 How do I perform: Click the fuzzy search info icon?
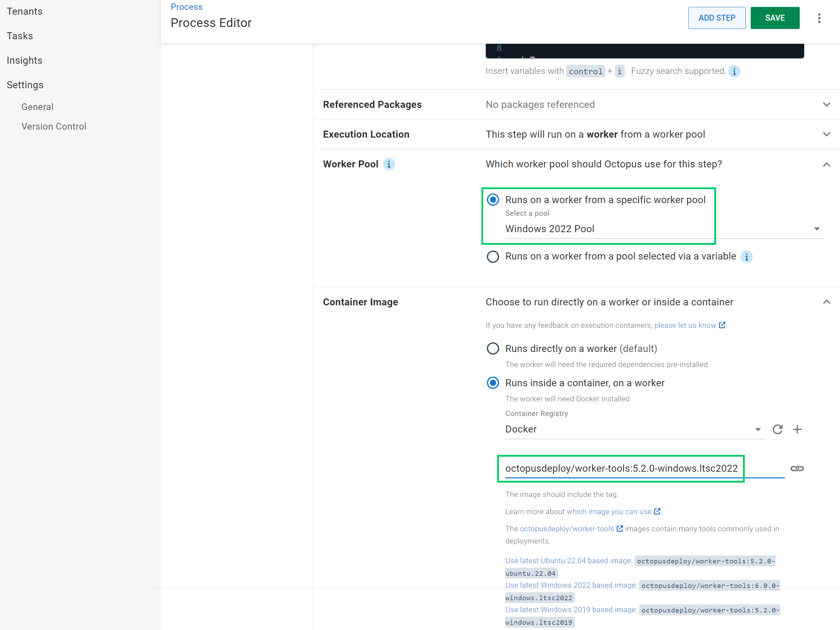734,71
